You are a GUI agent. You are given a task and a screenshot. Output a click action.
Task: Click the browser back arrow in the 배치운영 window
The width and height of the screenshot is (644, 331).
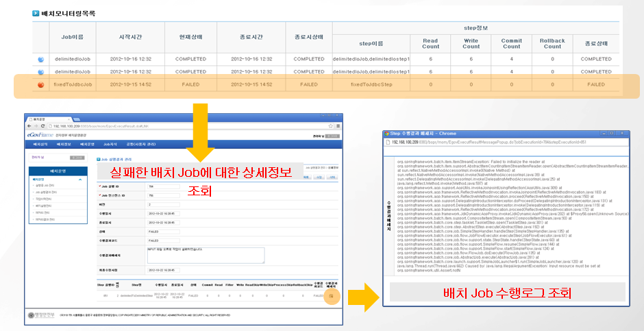coord(30,126)
